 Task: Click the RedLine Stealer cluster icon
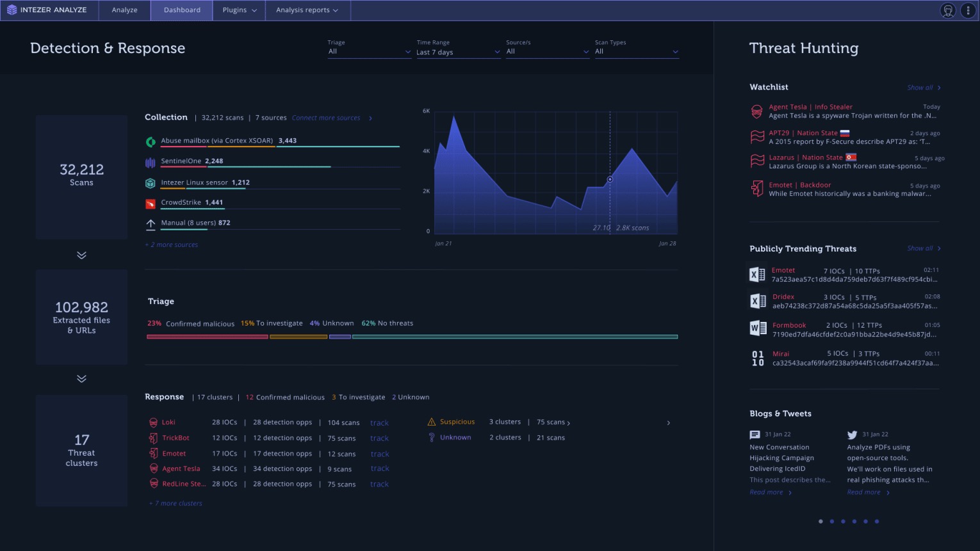point(153,484)
